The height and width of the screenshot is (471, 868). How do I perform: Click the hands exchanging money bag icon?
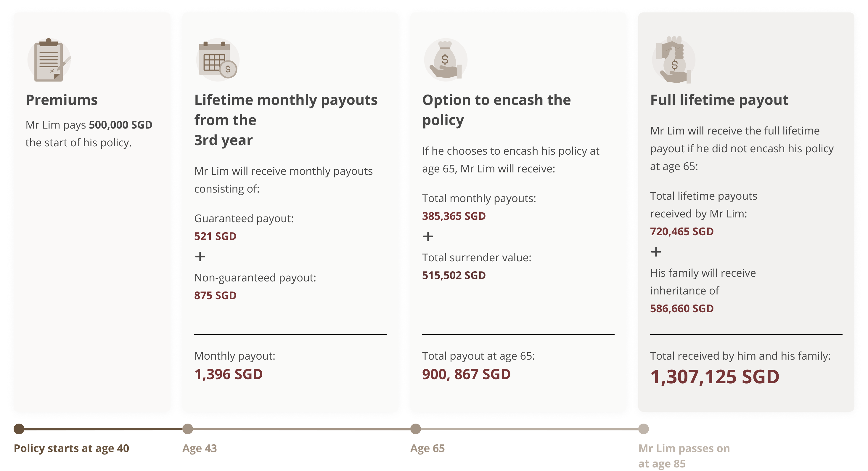click(x=673, y=60)
